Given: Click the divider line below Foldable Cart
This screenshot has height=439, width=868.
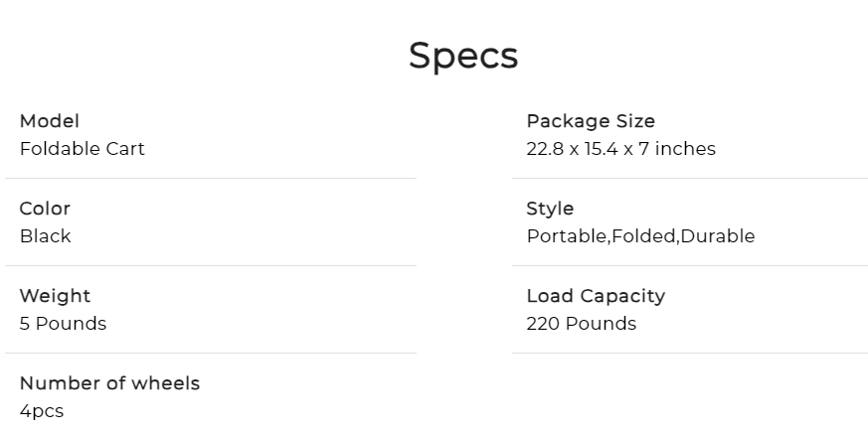Looking at the screenshot, I should tap(211, 179).
